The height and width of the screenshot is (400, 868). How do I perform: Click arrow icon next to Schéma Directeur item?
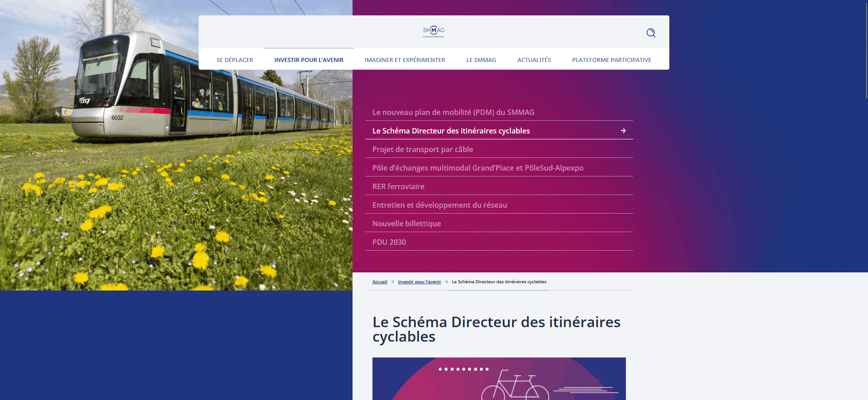[x=623, y=131]
